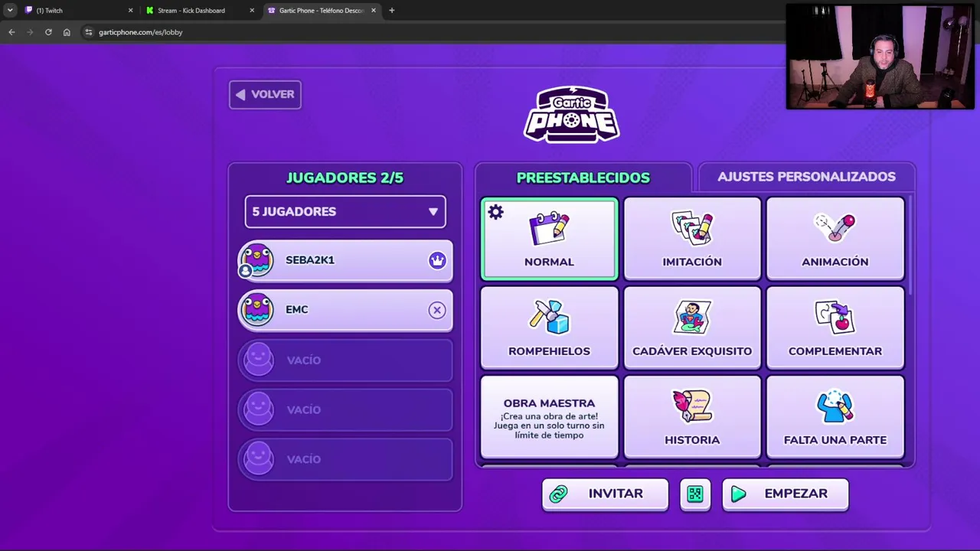980x551 pixels.
Task: Close the Gartic Phone browser tab
Action: (x=374, y=11)
